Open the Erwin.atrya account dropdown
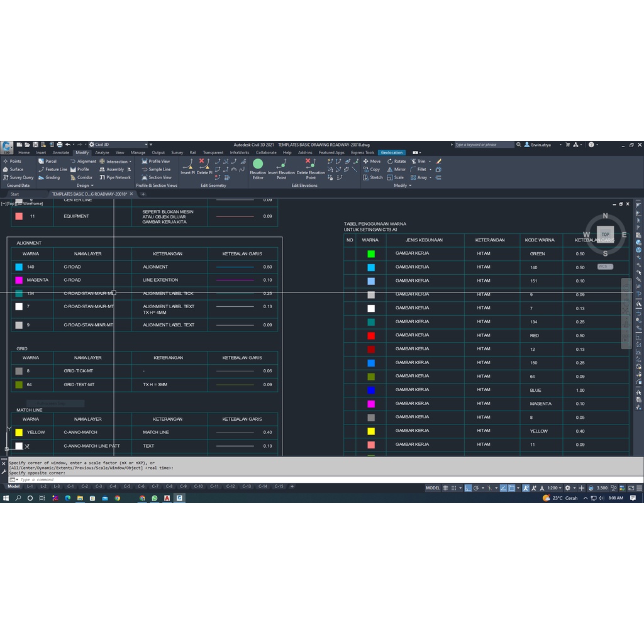Screen dimensions: 644x644 coord(560,145)
